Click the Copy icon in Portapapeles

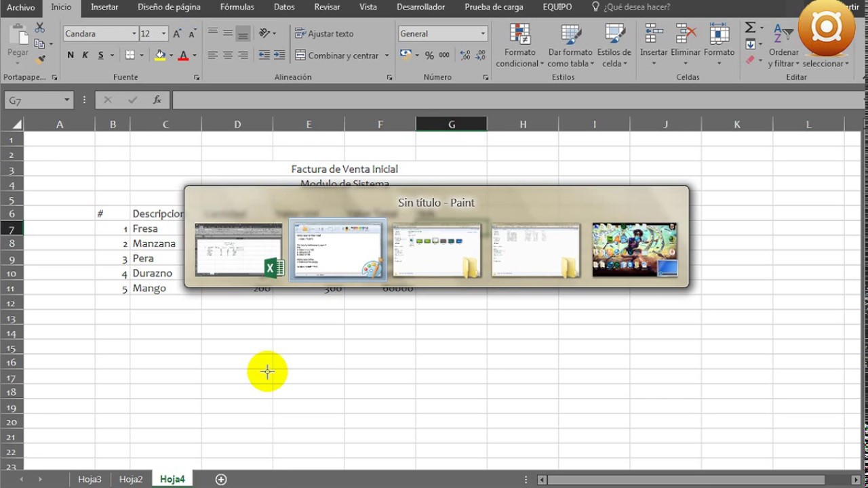point(39,43)
